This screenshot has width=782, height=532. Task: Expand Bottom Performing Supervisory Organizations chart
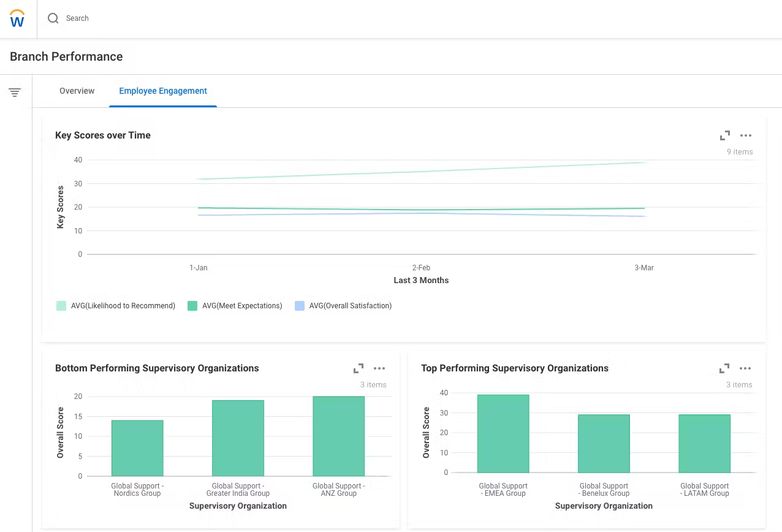tap(359, 368)
